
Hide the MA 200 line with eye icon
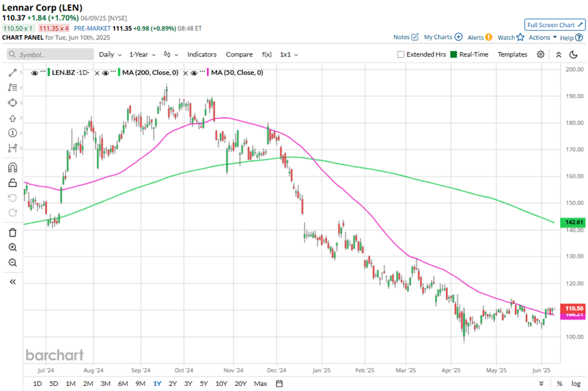(105, 73)
